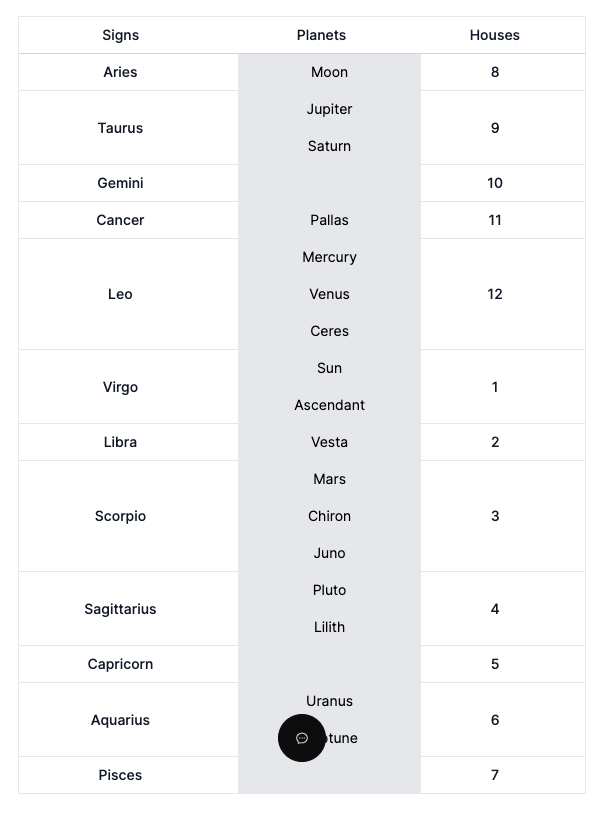Viewport: 605px width, 814px height.
Task: Select the Taurus sign cell
Action: (x=120, y=128)
